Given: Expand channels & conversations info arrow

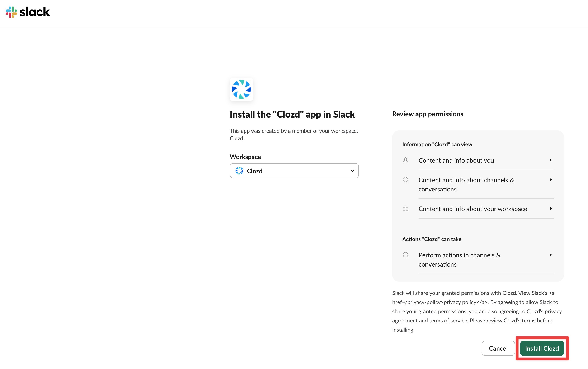Looking at the screenshot, I should pos(551,180).
